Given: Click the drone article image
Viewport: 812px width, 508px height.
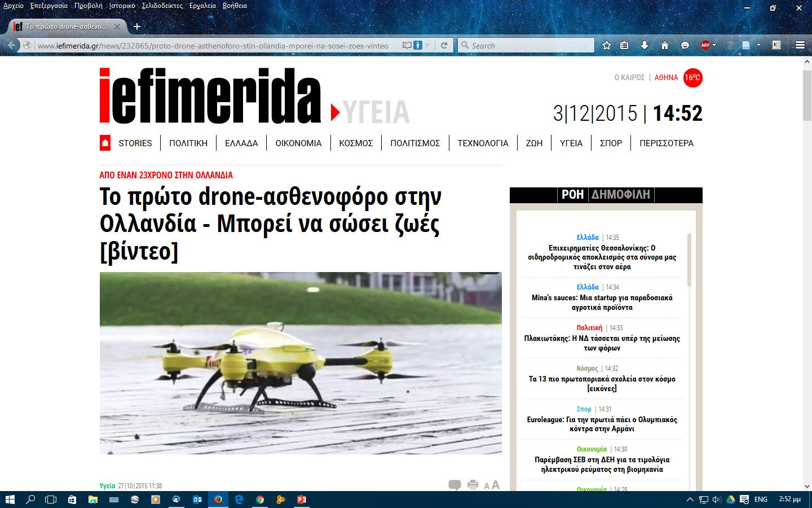Looking at the screenshot, I should point(301,363).
